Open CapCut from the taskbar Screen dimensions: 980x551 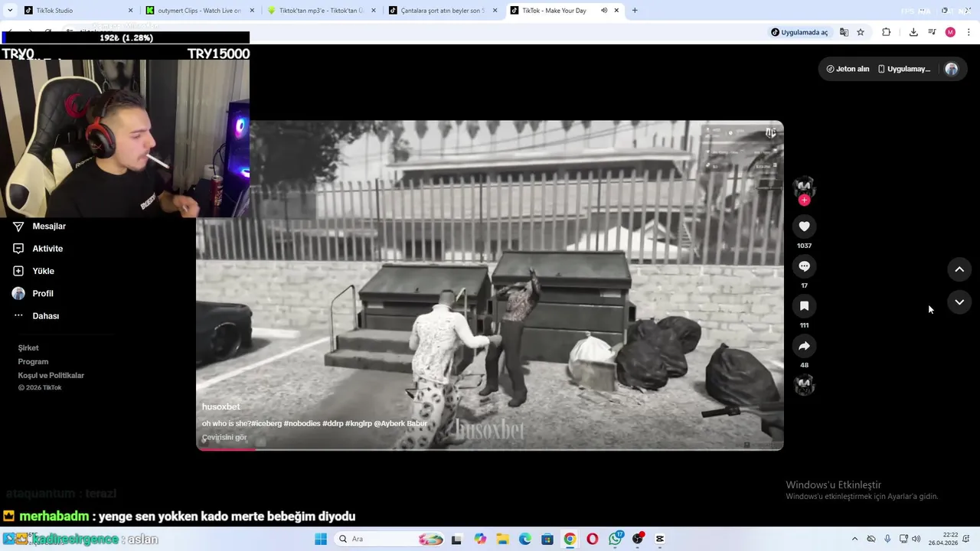660,539
